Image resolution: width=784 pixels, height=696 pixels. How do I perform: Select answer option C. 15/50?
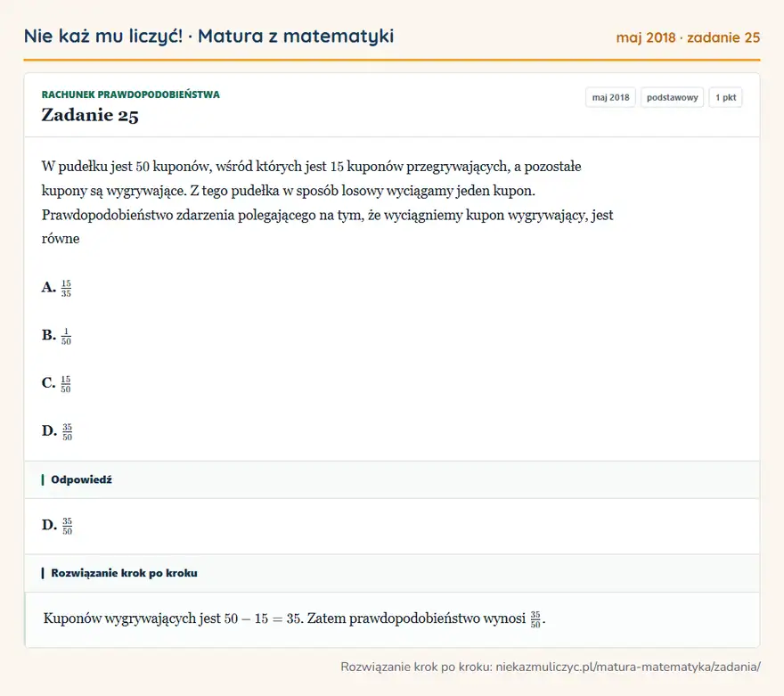(56, 383)
